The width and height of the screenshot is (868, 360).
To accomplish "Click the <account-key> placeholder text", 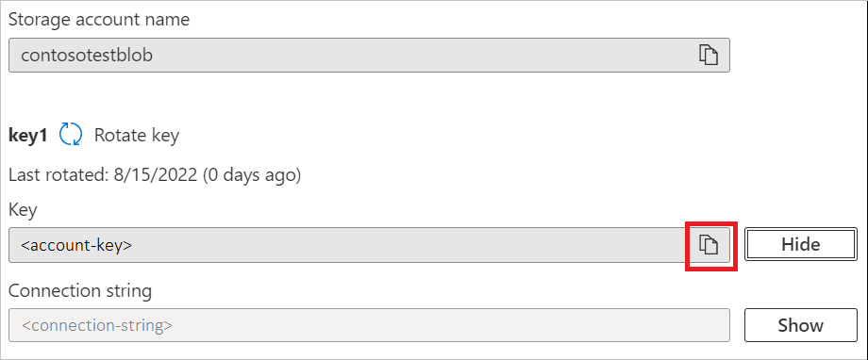I will 76,245.
